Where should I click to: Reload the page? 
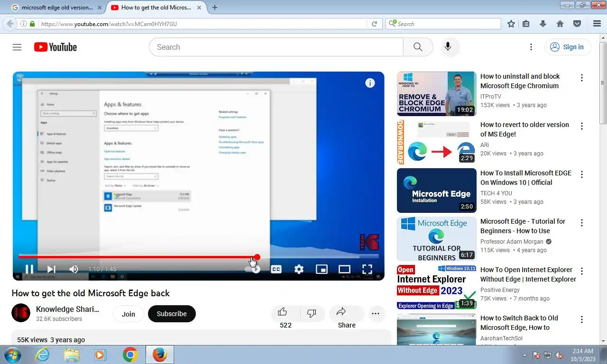374,24
